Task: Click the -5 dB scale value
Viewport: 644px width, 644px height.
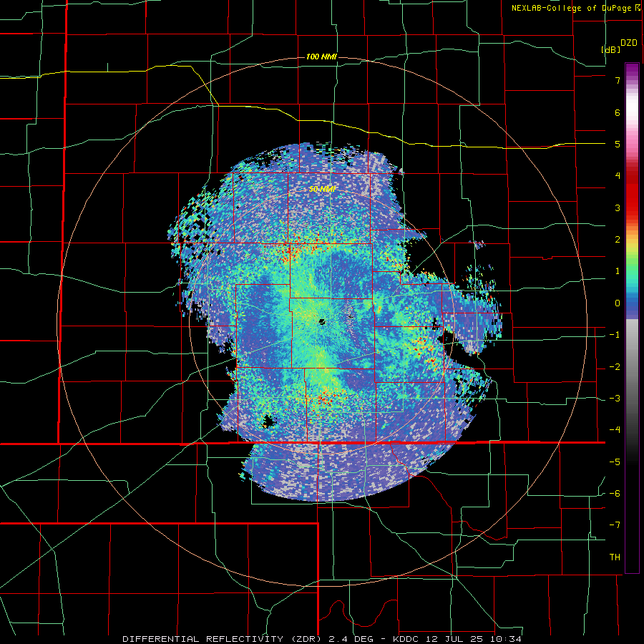Action: click(x=615, y=462)
